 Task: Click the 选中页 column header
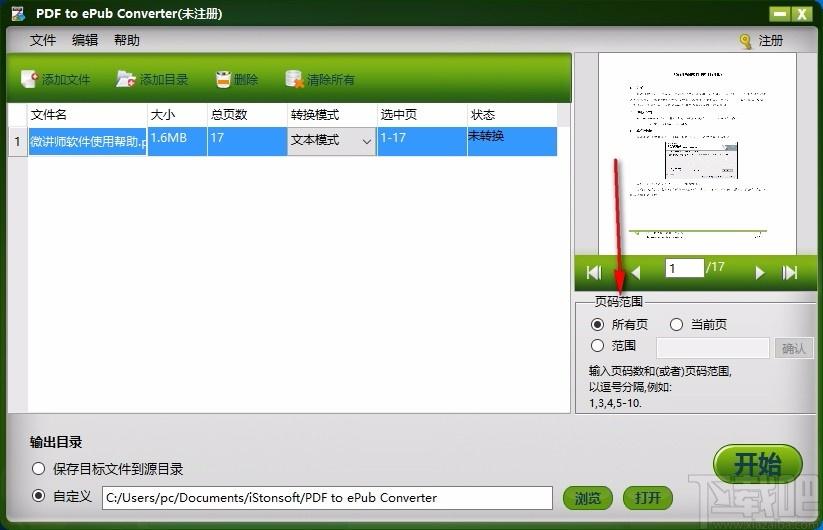[422, 115]
